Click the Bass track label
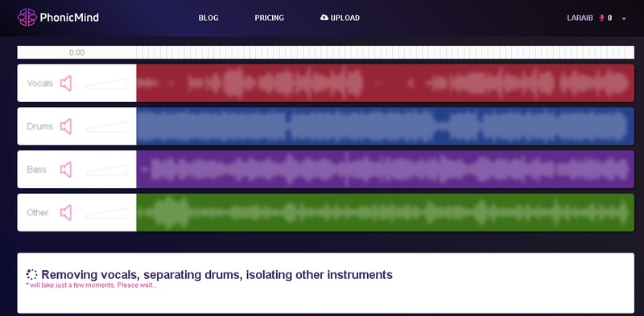This screenshot has height=316, width=644. point(36,170)
